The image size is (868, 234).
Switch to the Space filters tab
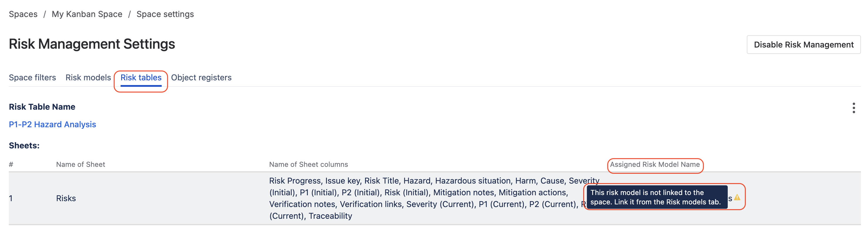click(x=32, y=77)
